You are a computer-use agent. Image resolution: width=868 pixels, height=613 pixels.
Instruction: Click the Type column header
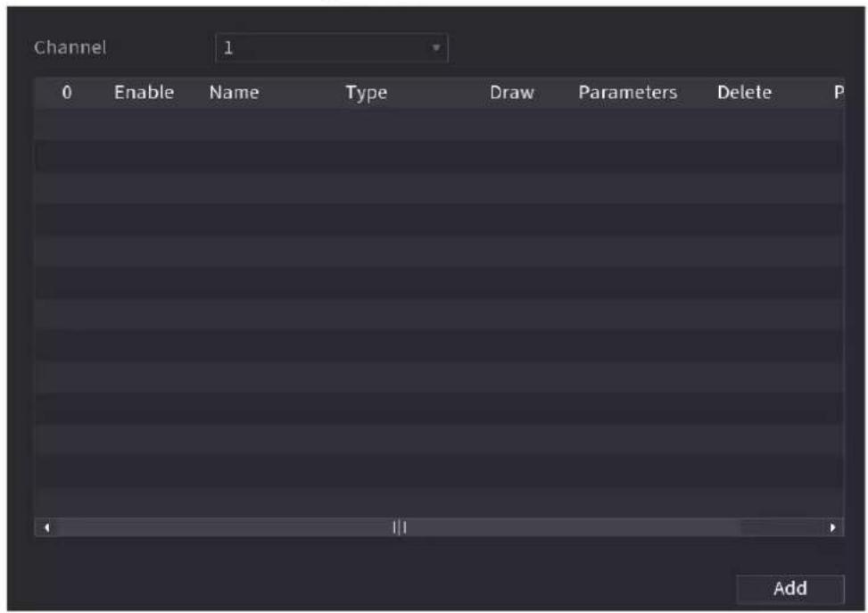tap(367, 93)
